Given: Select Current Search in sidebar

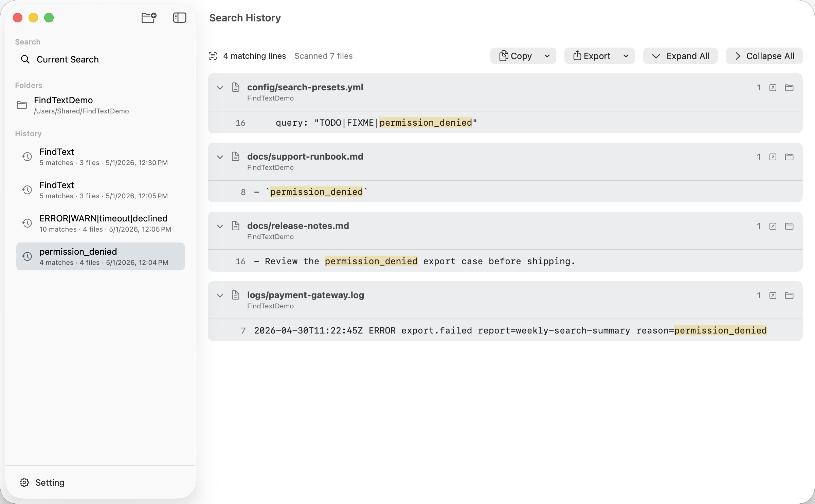Looking at the screenshot, I should point(101,59).
